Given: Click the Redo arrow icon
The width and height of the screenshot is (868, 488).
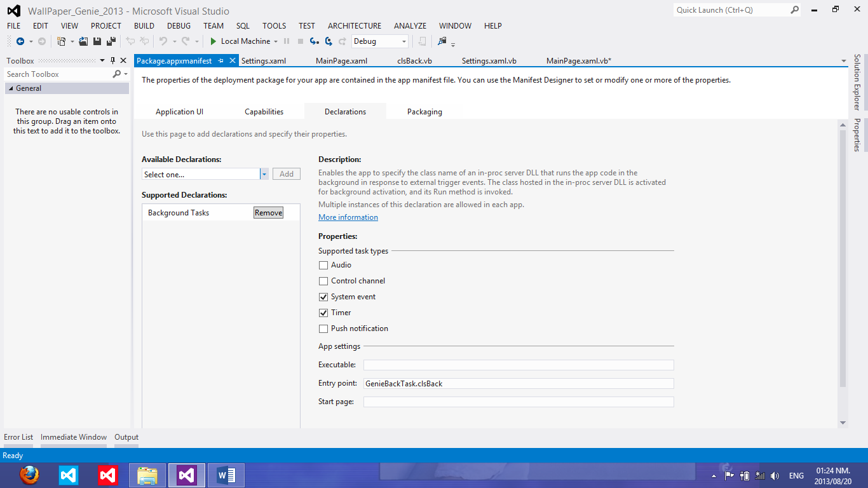Looking at the screenshot, I should (186, 41).
